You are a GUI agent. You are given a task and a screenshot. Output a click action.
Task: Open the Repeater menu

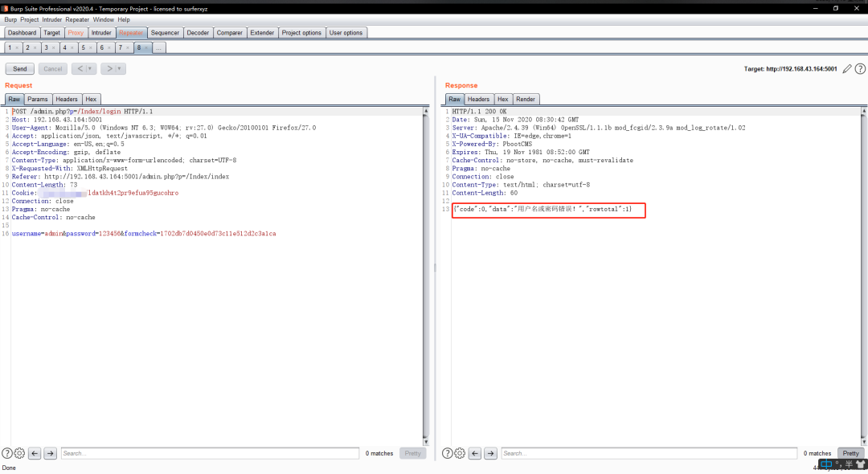(77, 19)
